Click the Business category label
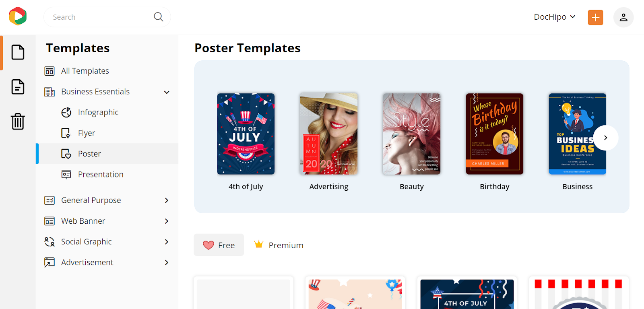 click(578, 187)
